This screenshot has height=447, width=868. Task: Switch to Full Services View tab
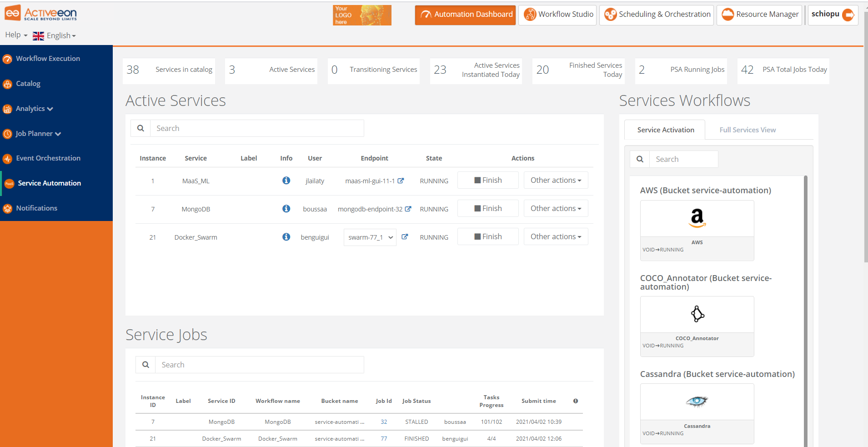click(748, 130)
